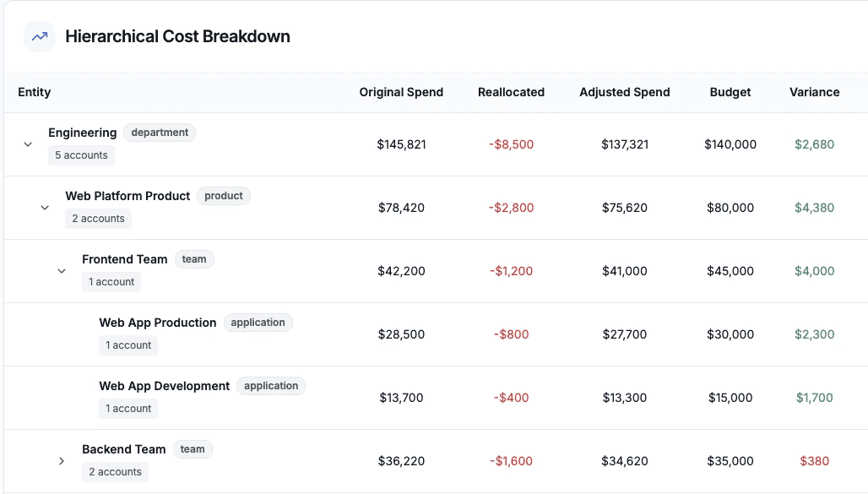Click the 'department' tag next to Engineering
This screenshot has width=868, height=494.
160,133
